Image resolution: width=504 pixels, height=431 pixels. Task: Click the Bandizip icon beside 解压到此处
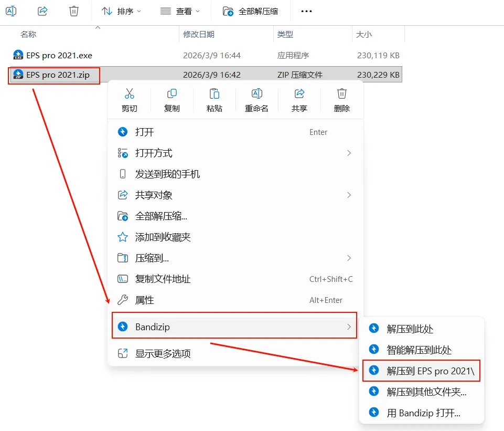tap(373, 328)
